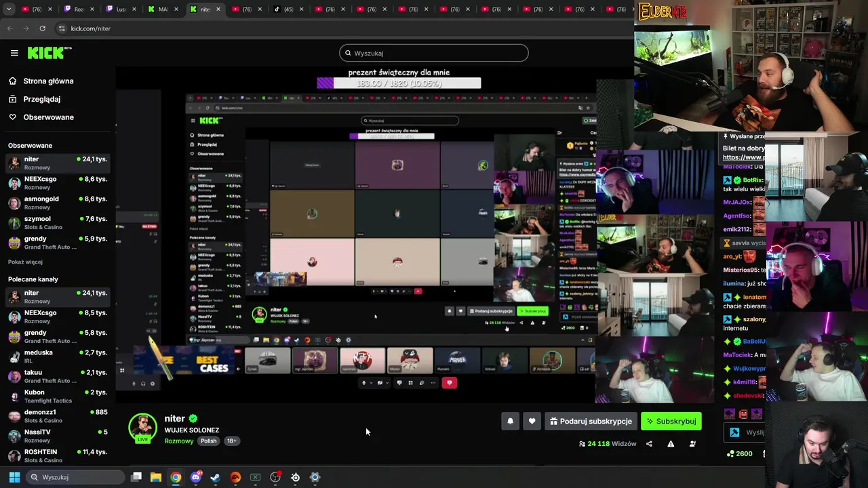Click the Polish language tag
The height and width of the screenshot is (488, 868).
pos(209,441)
